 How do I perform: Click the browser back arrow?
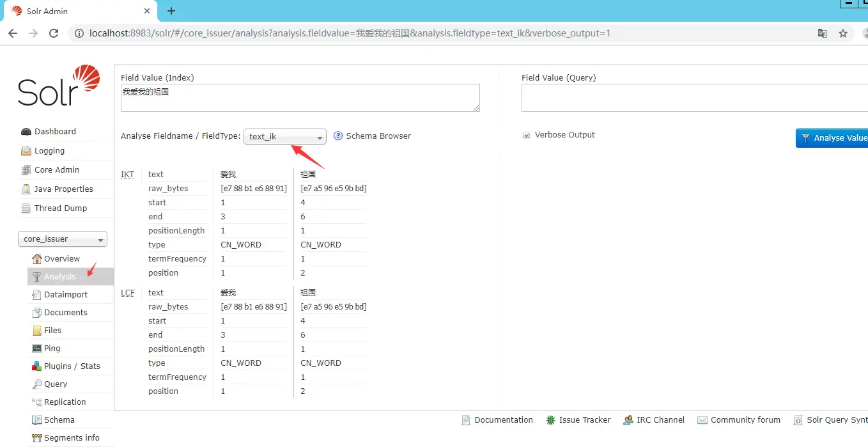click(13, 33)
